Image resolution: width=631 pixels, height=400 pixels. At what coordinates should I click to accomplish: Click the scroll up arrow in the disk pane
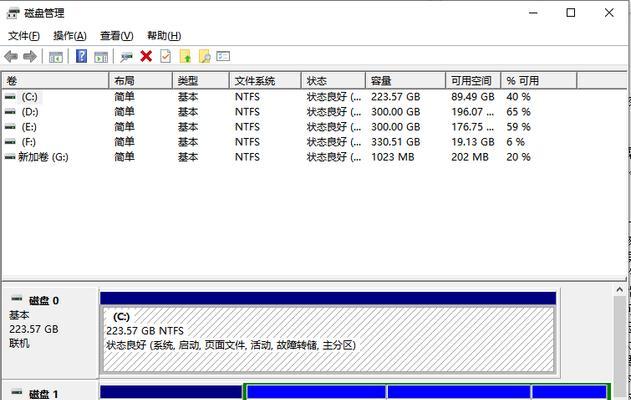point(619,289)
